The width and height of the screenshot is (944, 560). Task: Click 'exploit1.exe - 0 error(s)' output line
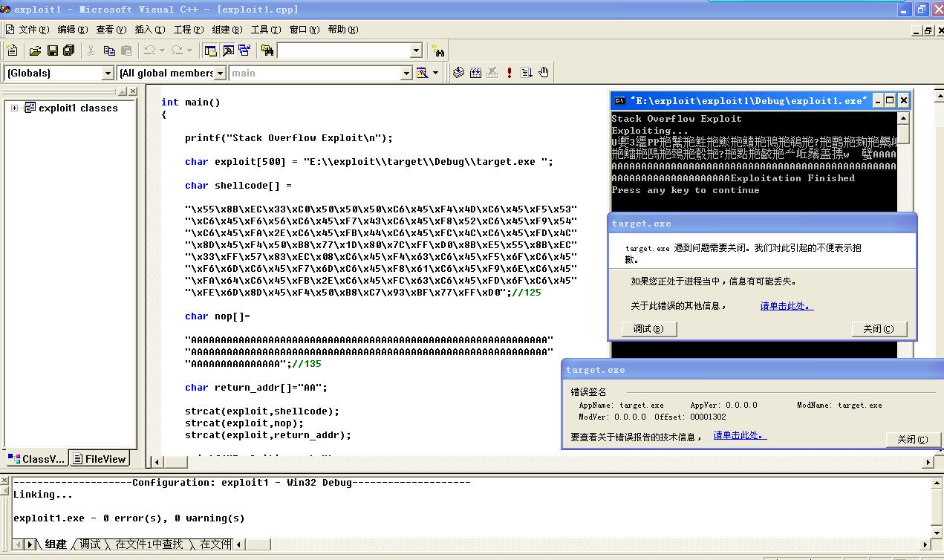pos(128,518)
